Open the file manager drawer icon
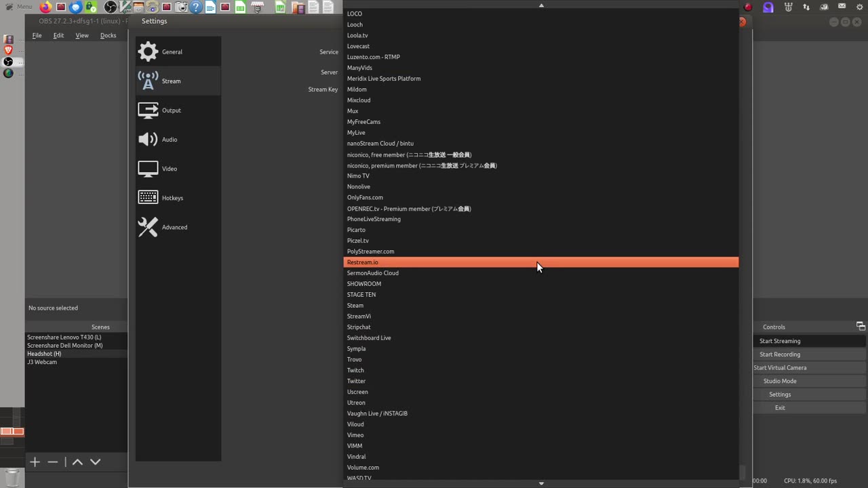The height and width of the screenshot is (488, 868). (138, 7)
